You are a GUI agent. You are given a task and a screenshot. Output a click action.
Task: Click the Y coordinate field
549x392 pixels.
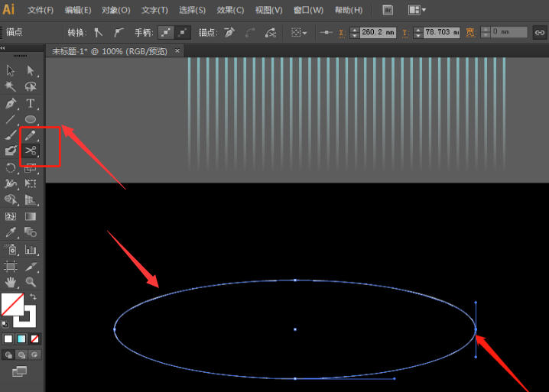click(x=441, y=32)
